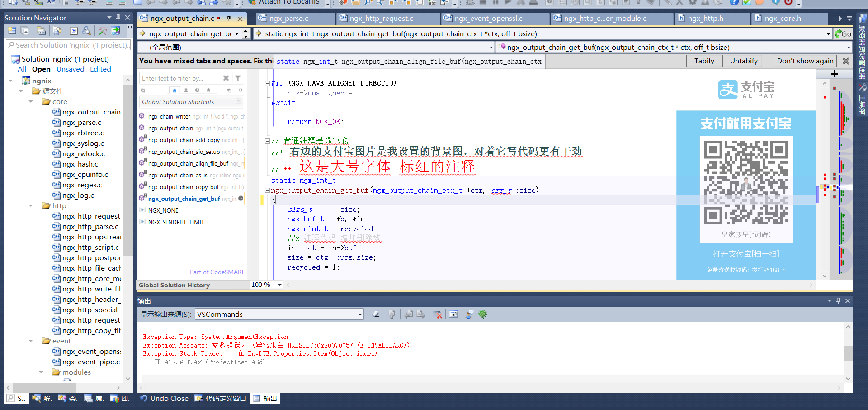This screenshot has height=410, width=868.
Task: Click the split editor handle above scrollbar
Action: coord(835,74)
